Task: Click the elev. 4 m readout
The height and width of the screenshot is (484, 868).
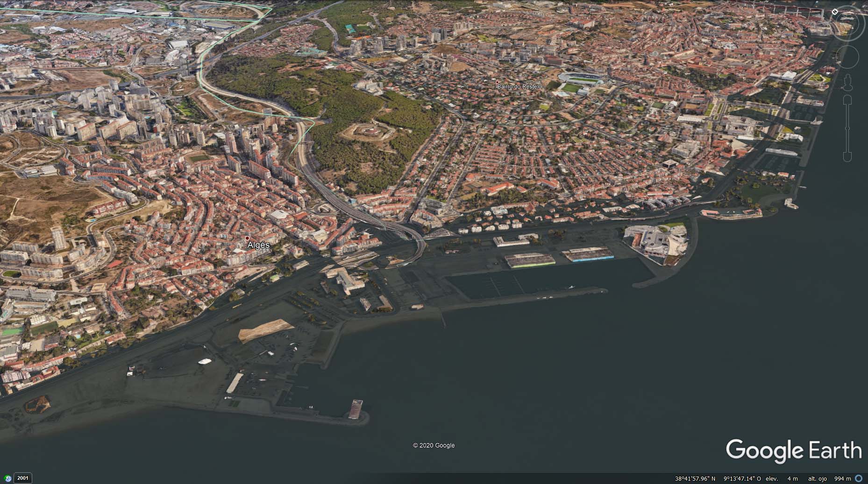Action: click(785, 478)
